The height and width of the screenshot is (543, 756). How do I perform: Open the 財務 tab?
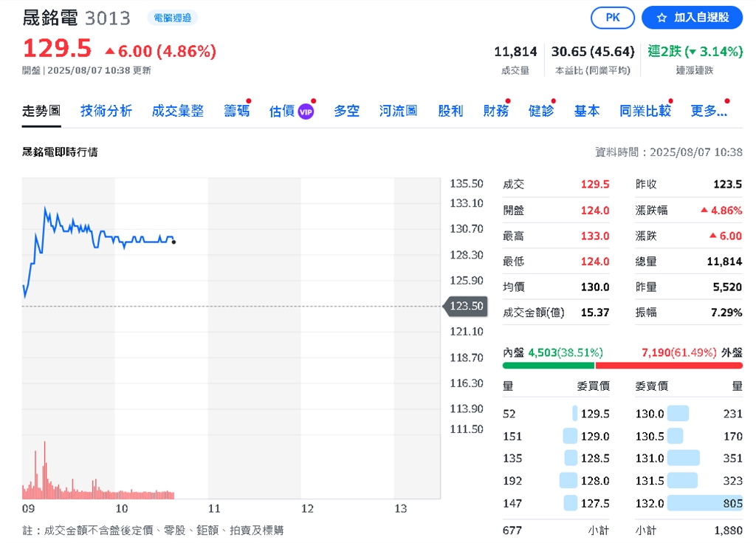pyautogui.click(x=495, y=109)
